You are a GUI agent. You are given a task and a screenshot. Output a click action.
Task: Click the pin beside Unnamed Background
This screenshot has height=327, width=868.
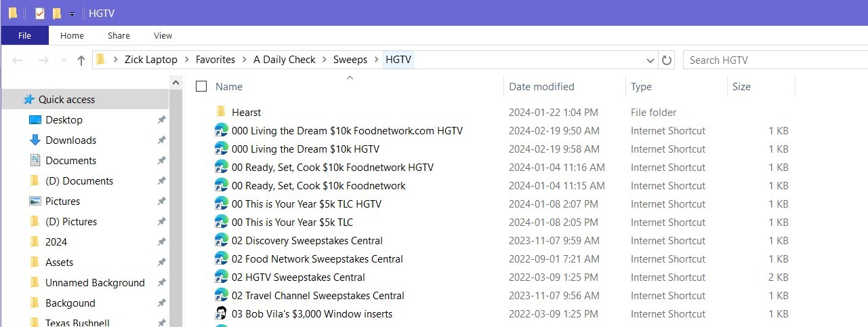tap(161, 282)
